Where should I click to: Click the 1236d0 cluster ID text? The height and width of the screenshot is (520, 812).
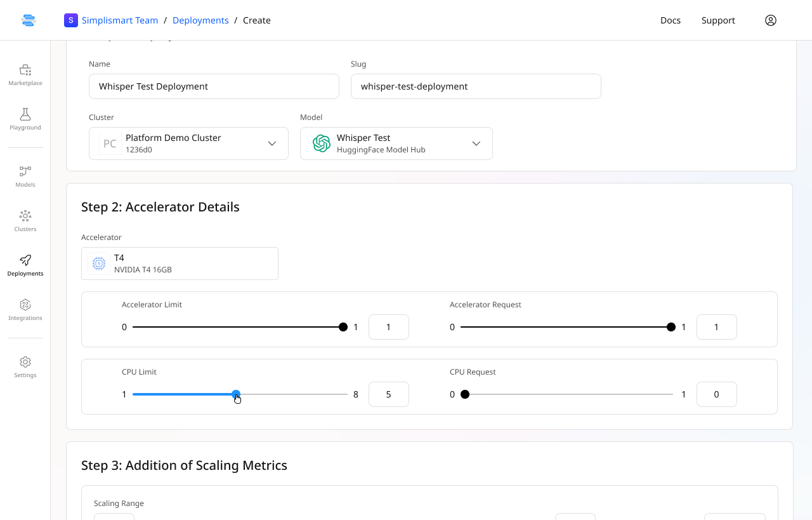[139, 150]
